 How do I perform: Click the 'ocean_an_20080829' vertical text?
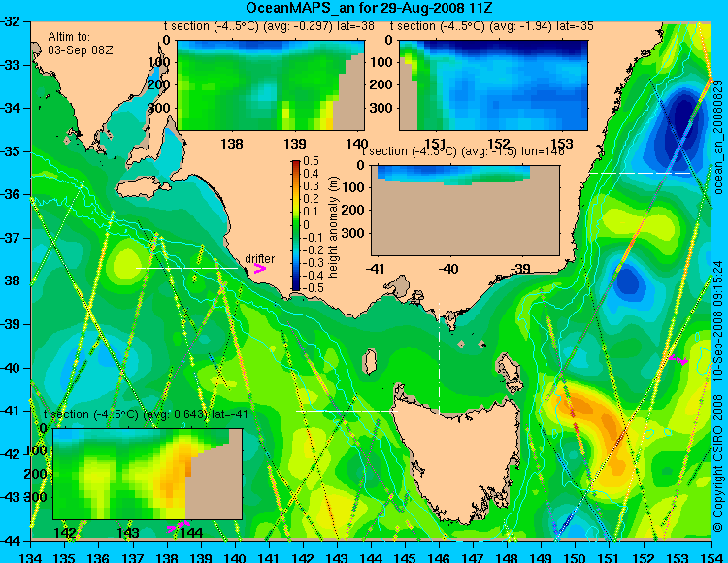[x=718, y=138]
